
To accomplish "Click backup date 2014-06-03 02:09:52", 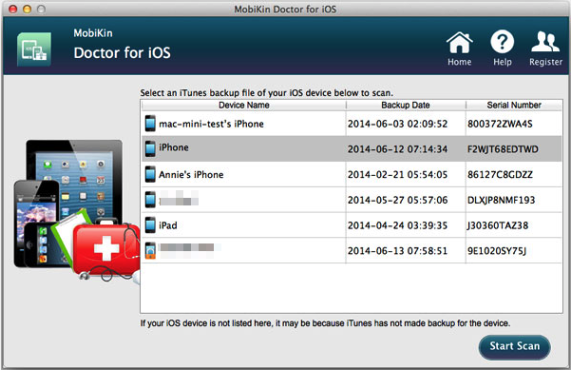I will coord(397,124).
